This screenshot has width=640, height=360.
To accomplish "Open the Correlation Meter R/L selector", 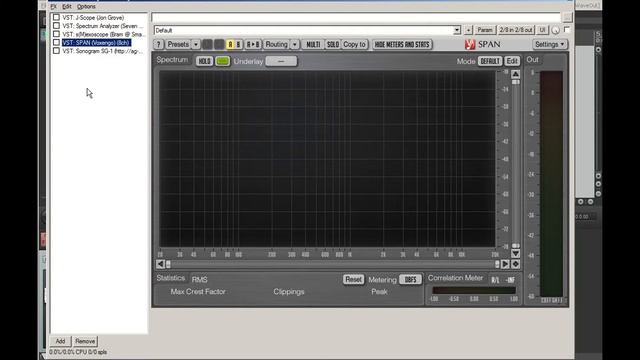I will click(495, 280).
